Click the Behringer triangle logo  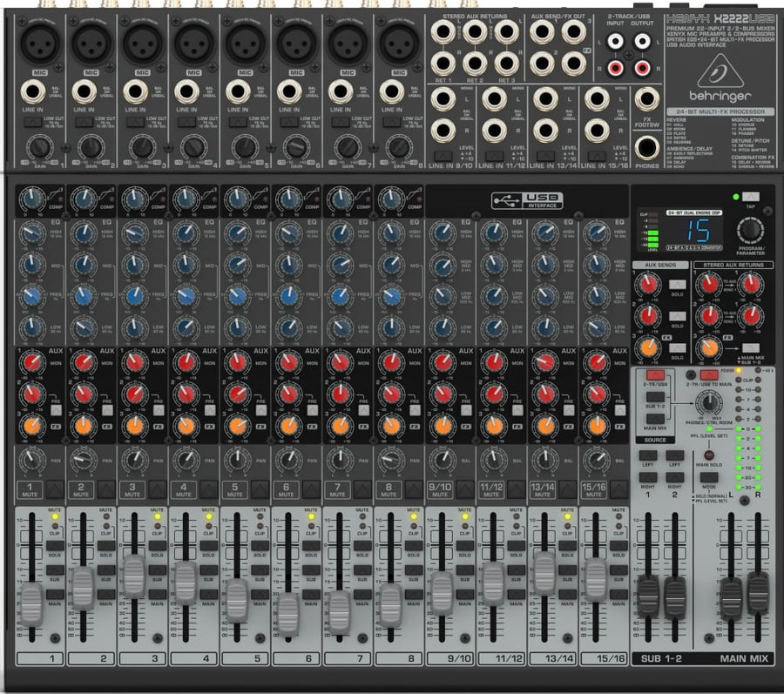[720, 72]
